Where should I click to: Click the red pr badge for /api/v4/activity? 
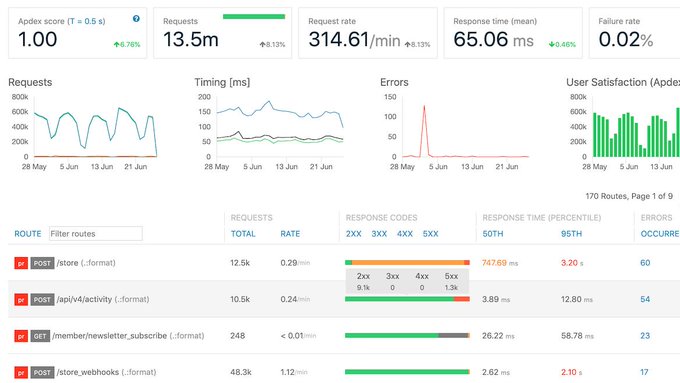pyautogui.click(x=21, y=299)
